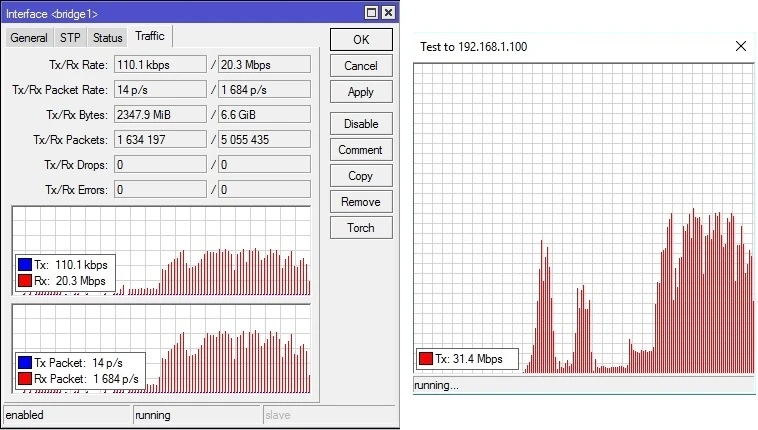Maximize the Interface bridge1 window
The width and height of the screenshot is (758, 430).
(371, 12)
